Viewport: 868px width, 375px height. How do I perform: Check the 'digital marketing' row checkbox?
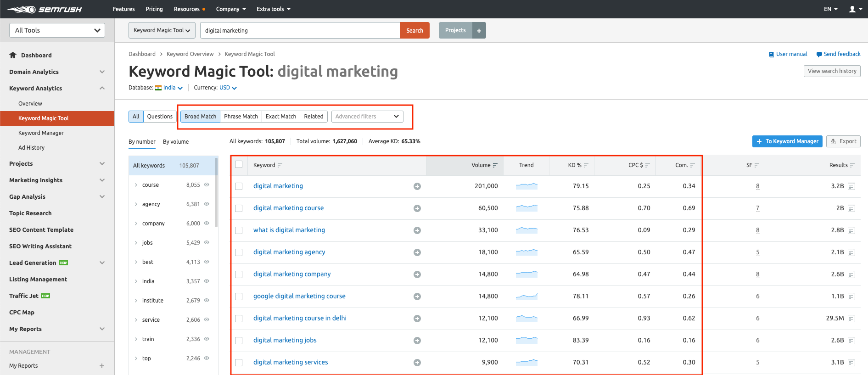coord(239,186)
